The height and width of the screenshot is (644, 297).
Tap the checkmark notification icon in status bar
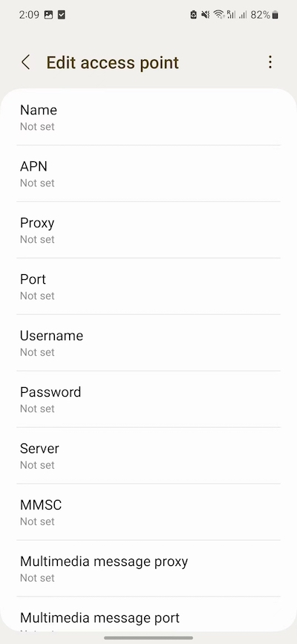[x=61, y=15]
